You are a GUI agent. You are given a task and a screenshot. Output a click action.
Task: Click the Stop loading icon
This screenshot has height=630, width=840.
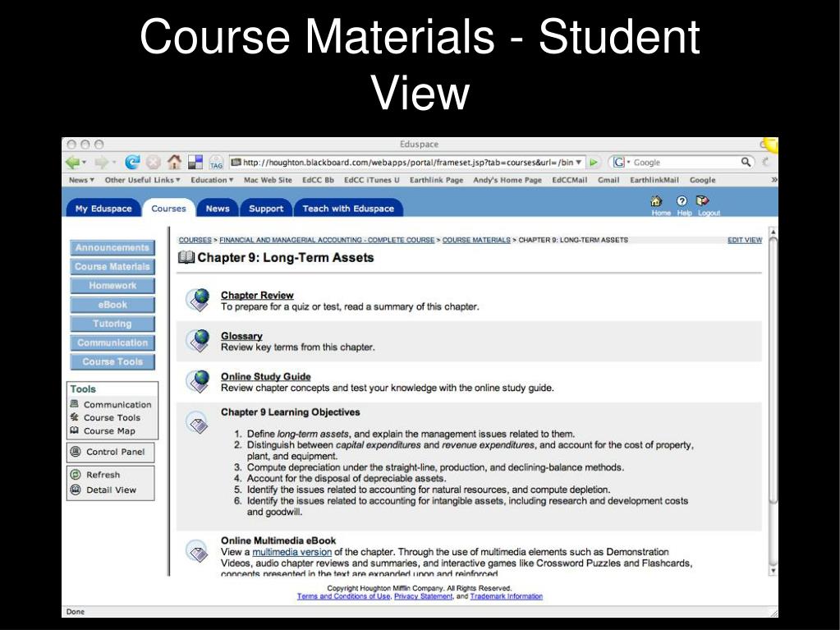tap(154, 162)
